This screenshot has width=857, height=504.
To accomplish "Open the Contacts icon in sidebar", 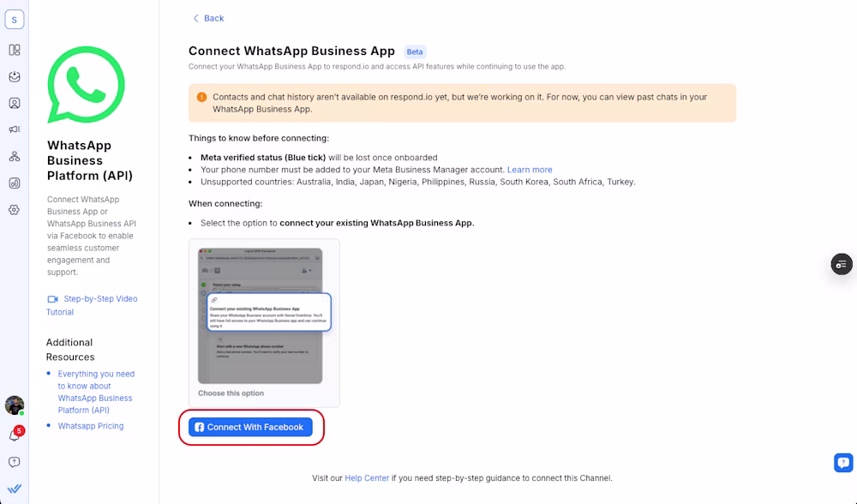I will (15, 104).
